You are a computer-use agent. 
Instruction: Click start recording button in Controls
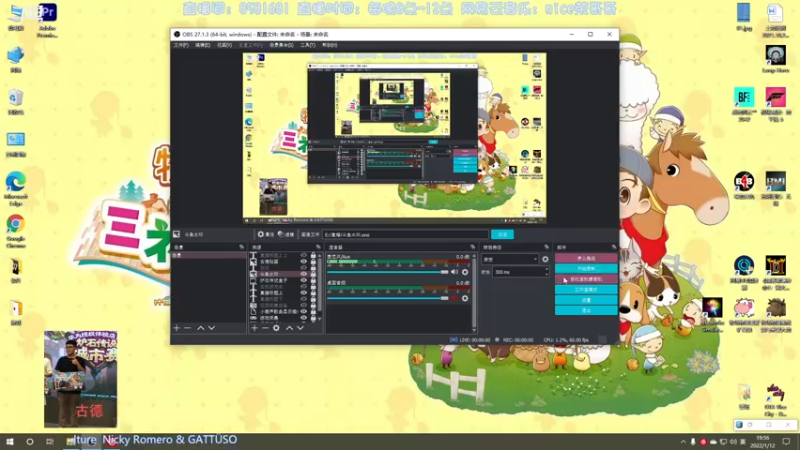[586, 268]
